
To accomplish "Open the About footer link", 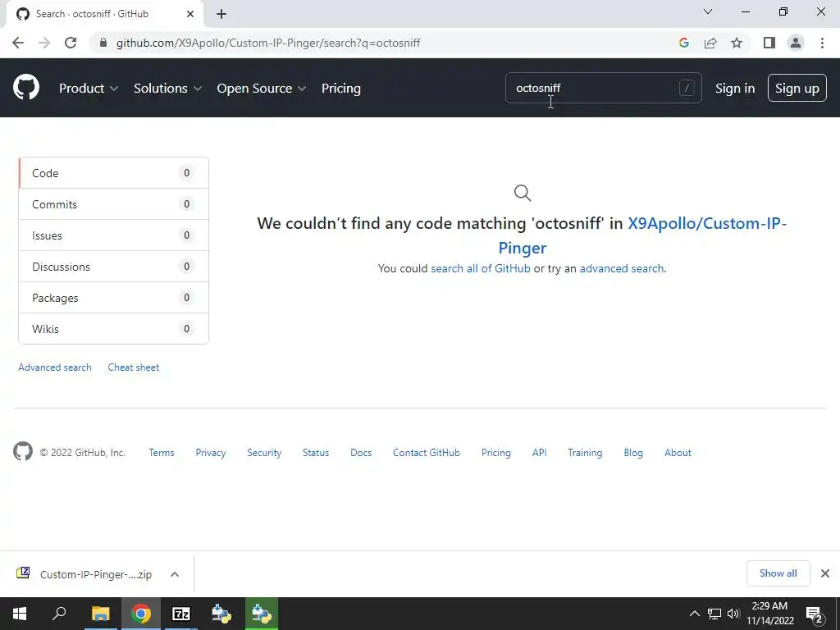I will (x=678, y=453).
